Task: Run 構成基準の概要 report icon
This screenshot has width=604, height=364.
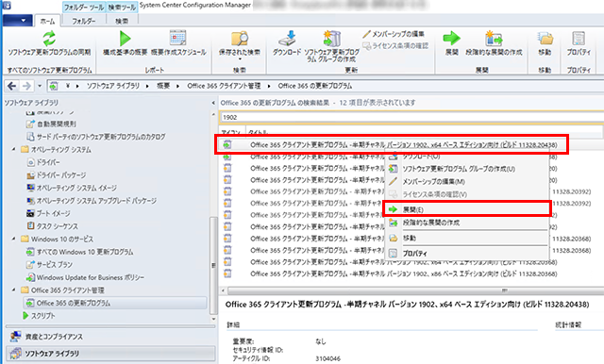Action: (x=125, y=39)
